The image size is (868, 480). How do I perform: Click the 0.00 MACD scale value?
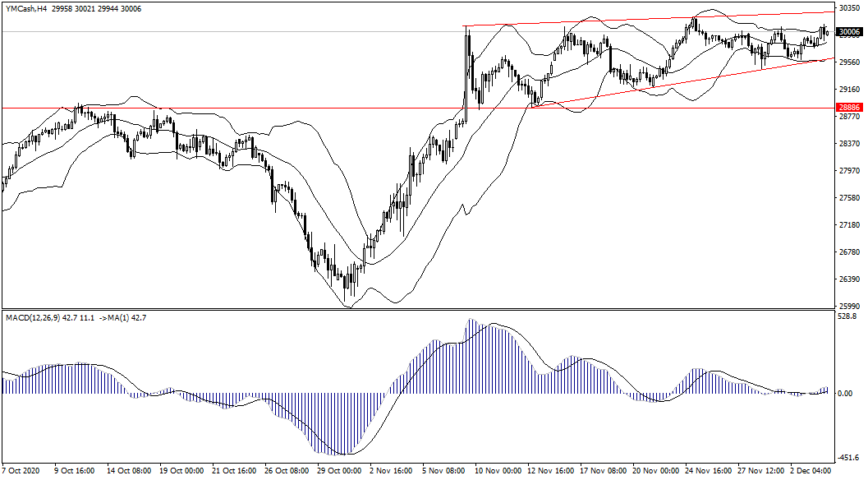click(x=846, y=394)
